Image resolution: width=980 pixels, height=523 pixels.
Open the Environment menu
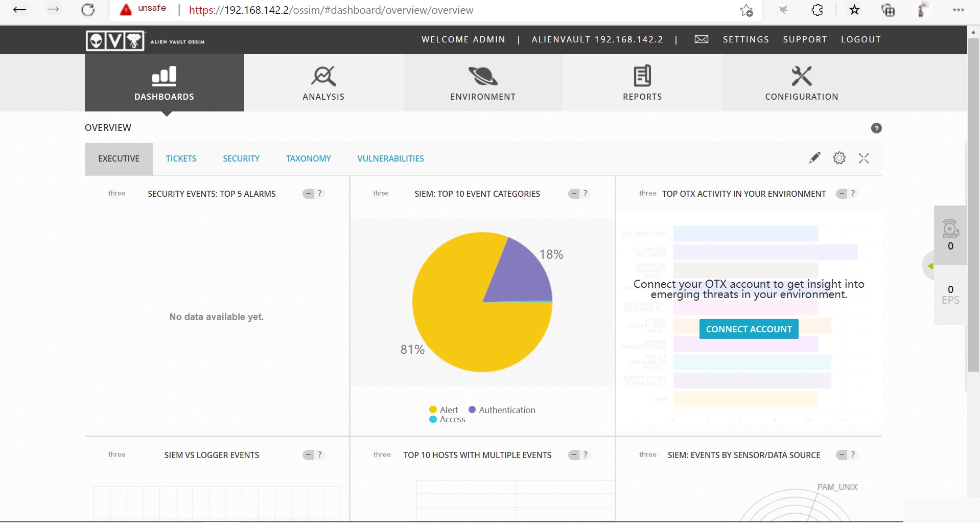[483, 83]
